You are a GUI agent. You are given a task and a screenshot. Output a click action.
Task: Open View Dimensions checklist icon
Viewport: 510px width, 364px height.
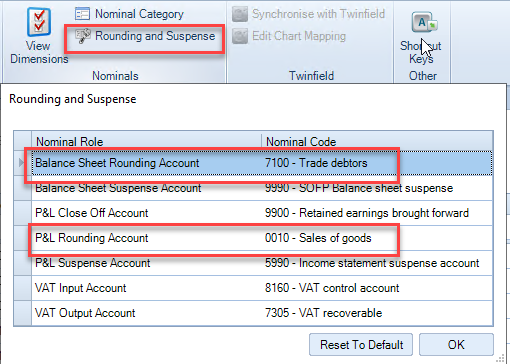tap(39, 22)
